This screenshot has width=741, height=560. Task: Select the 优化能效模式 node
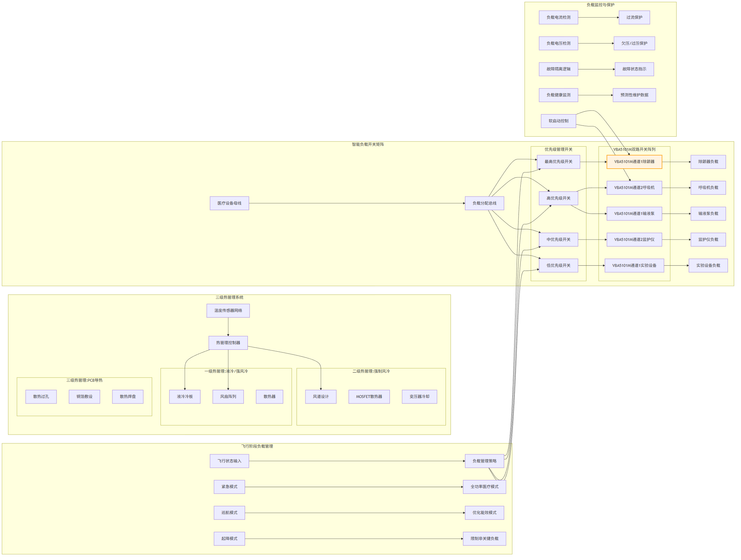pos(484,513)
